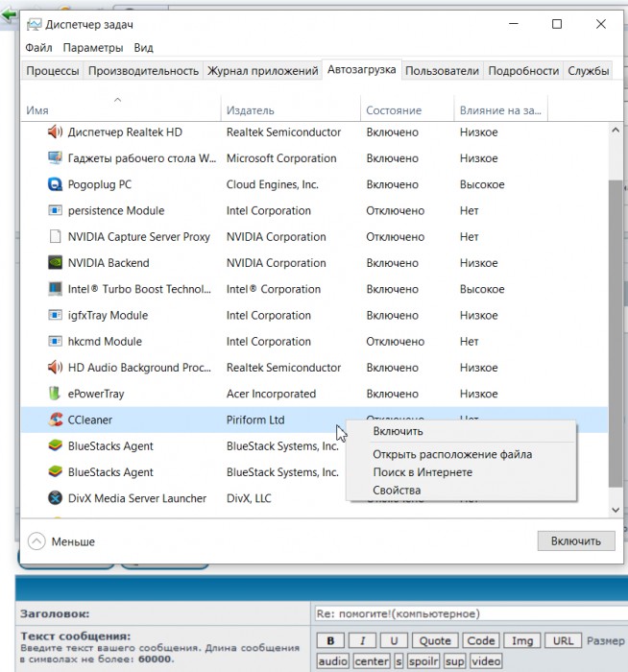Click the audio button in the forum editor
The width and height of the screenshot is (628, 672).
(x=332, y=660)
